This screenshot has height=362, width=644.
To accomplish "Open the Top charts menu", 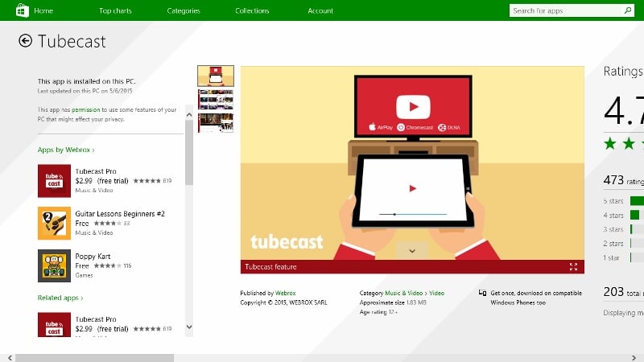I will 115,10.
